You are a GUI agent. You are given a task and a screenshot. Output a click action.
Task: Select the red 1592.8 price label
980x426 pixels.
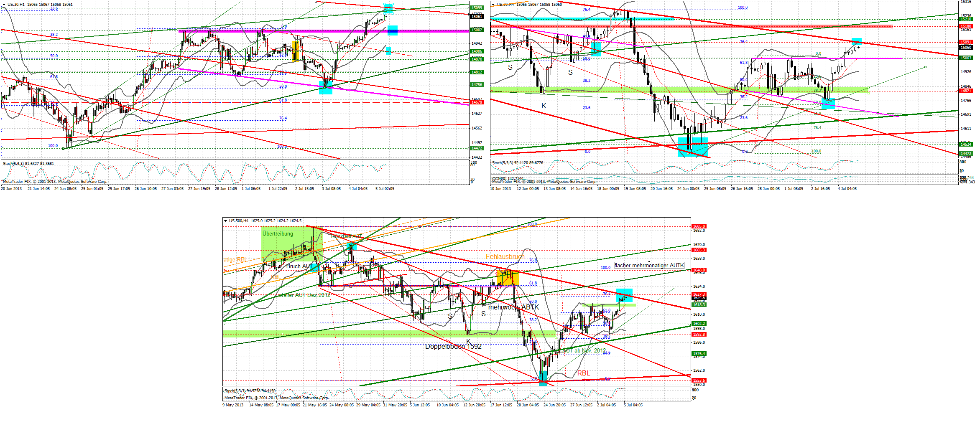point(699,335)
